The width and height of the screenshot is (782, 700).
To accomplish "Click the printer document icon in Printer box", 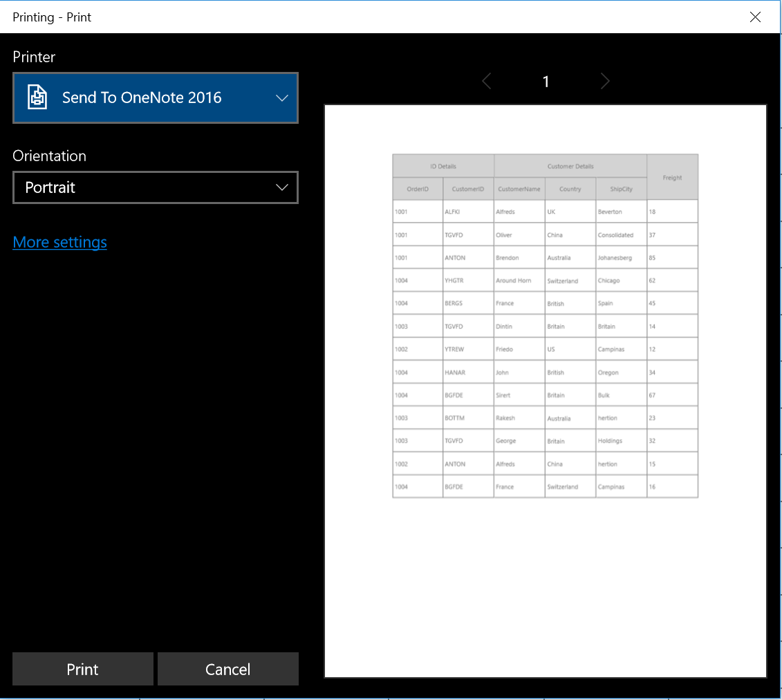I will tap(37, 97).
